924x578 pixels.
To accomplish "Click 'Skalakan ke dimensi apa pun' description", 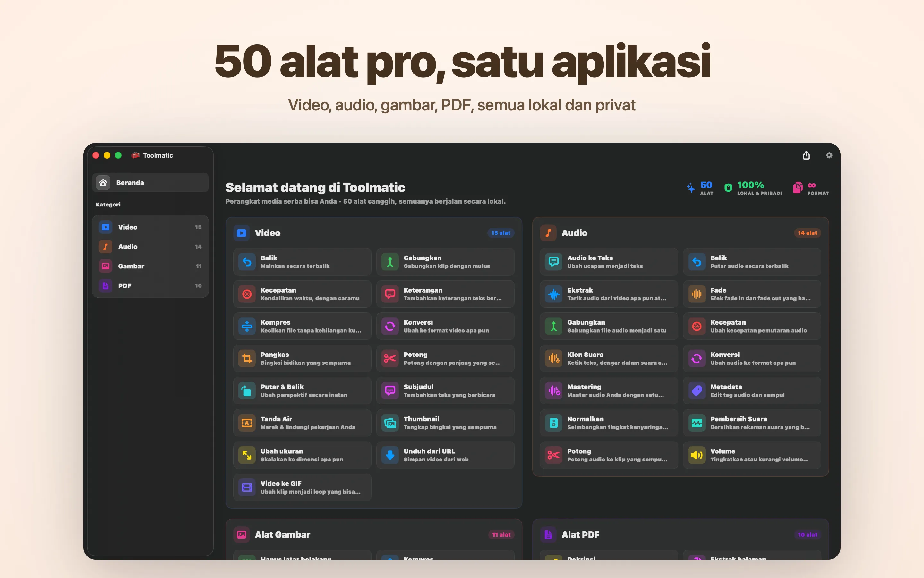I will [x=302, y=459].
